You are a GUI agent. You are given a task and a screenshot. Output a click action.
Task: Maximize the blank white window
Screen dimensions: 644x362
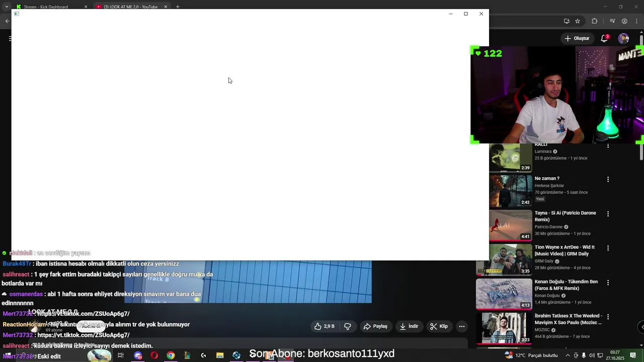[x=466, y=14]
